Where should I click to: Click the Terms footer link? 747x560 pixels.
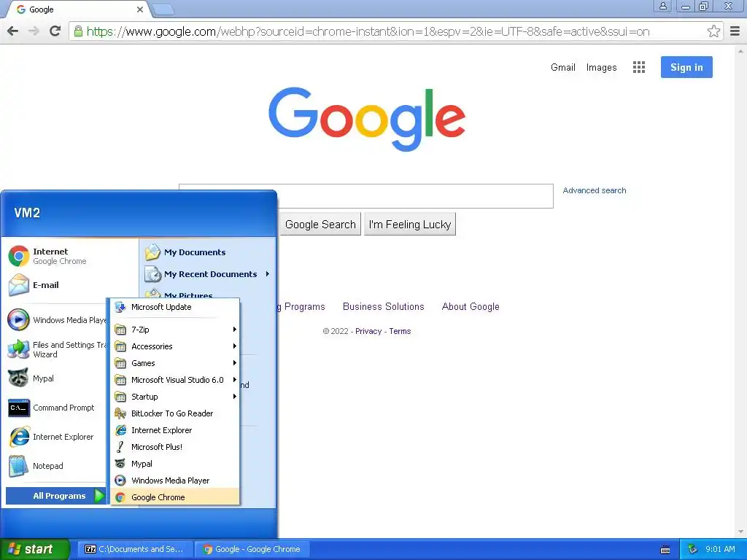(x=400, y=332)
